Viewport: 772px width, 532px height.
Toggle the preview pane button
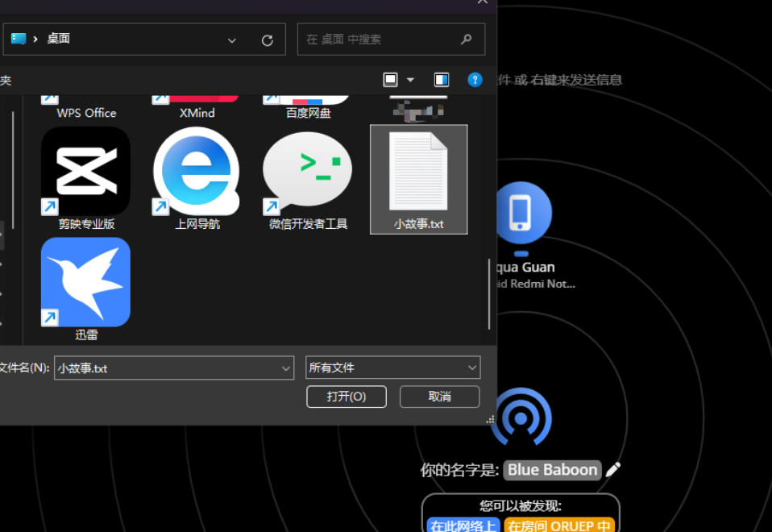point(440,80)
